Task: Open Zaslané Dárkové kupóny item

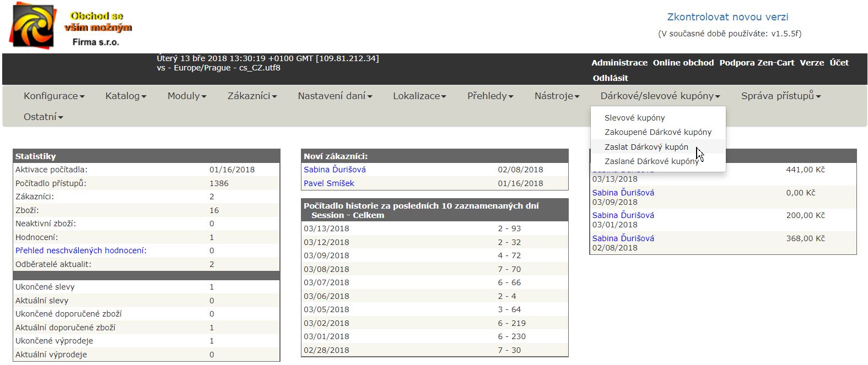Action: pyautogui.click(x=651, y=161)
